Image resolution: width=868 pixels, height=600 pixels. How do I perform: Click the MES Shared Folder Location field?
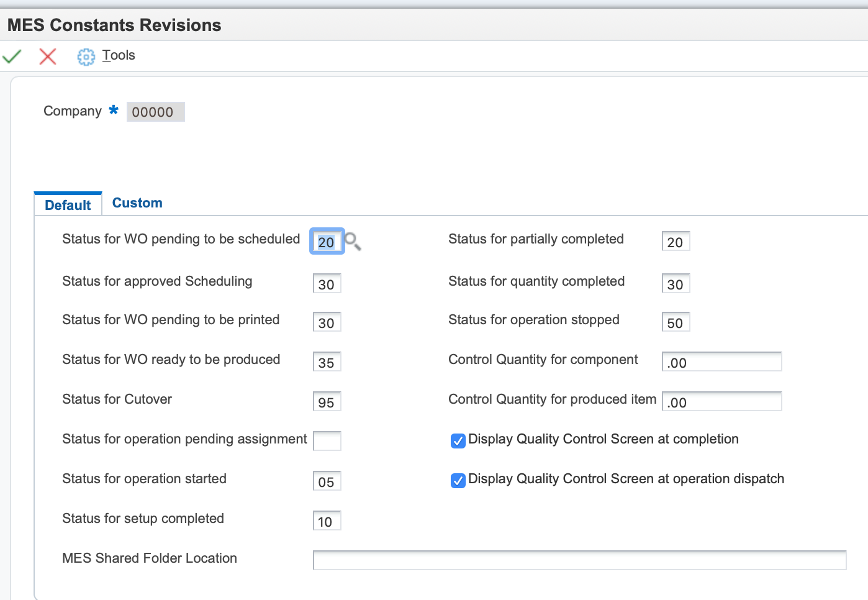pos(579,560)
